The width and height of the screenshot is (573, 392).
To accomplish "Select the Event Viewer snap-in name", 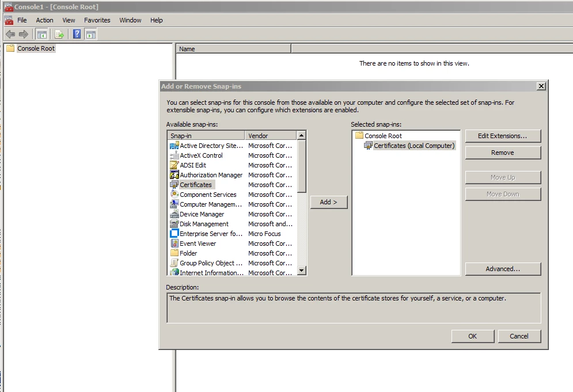I will [198, 243].
